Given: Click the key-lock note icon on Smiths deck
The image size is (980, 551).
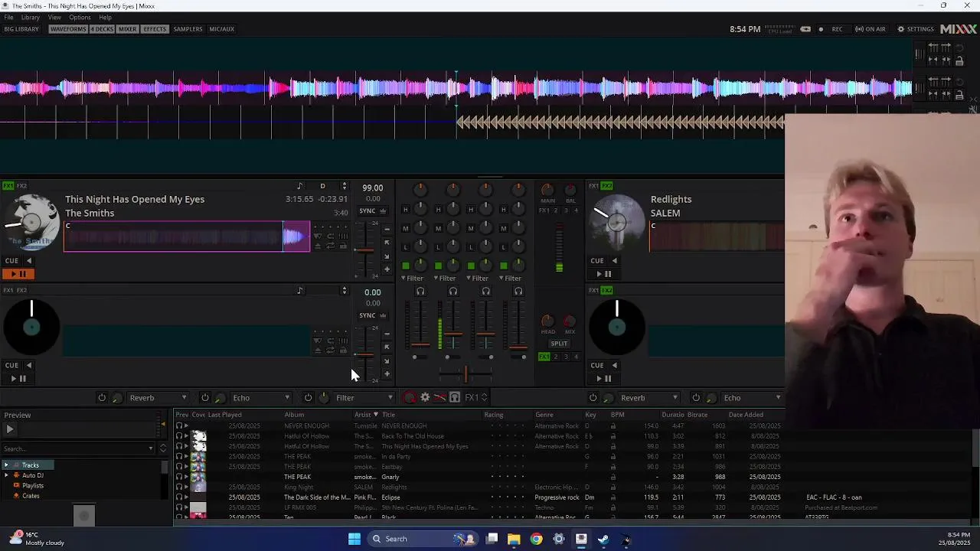Looking at the screenshot, I should (300, 187).
